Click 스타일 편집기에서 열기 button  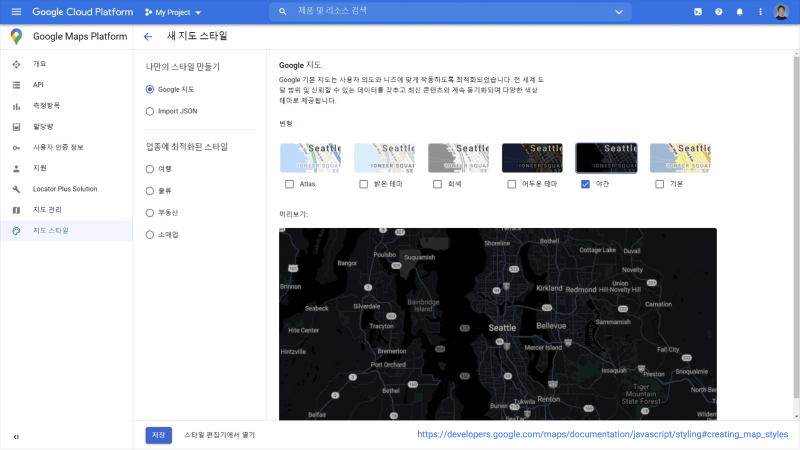coord(219,435)
